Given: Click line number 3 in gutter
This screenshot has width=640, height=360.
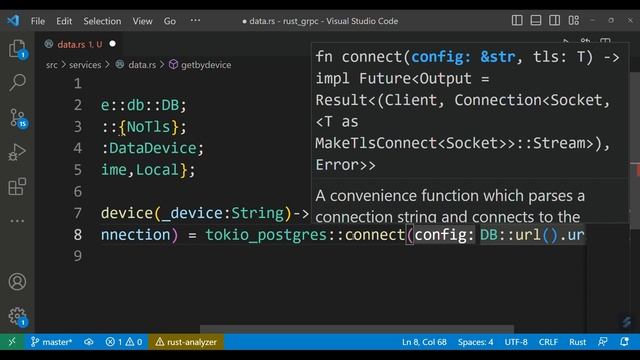Looking at the screenshot, I should tap(78, 127).
